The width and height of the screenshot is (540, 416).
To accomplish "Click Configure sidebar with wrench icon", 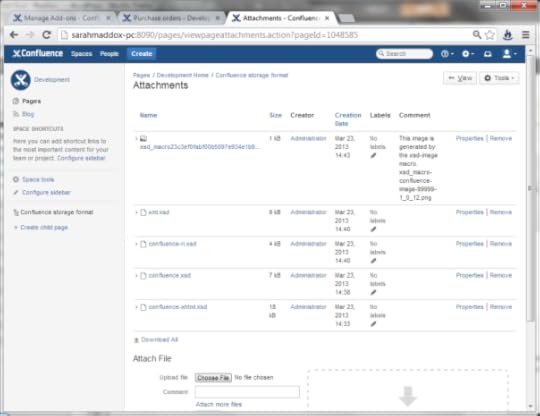I will 46,192.
